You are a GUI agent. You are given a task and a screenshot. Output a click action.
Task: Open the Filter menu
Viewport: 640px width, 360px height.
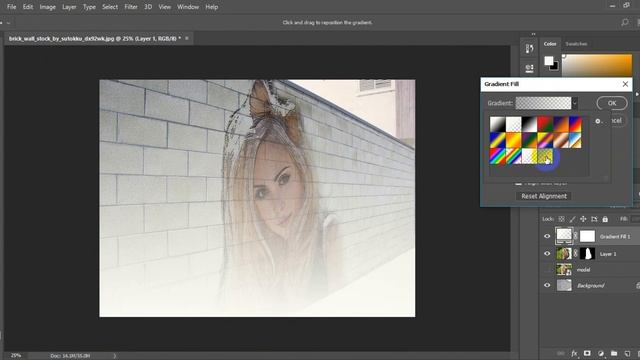[x=131, y=7]
